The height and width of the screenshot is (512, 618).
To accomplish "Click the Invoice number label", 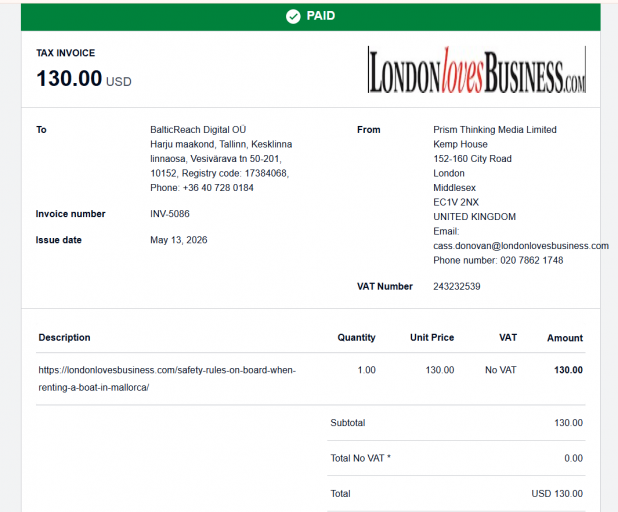I will [71, 214].
